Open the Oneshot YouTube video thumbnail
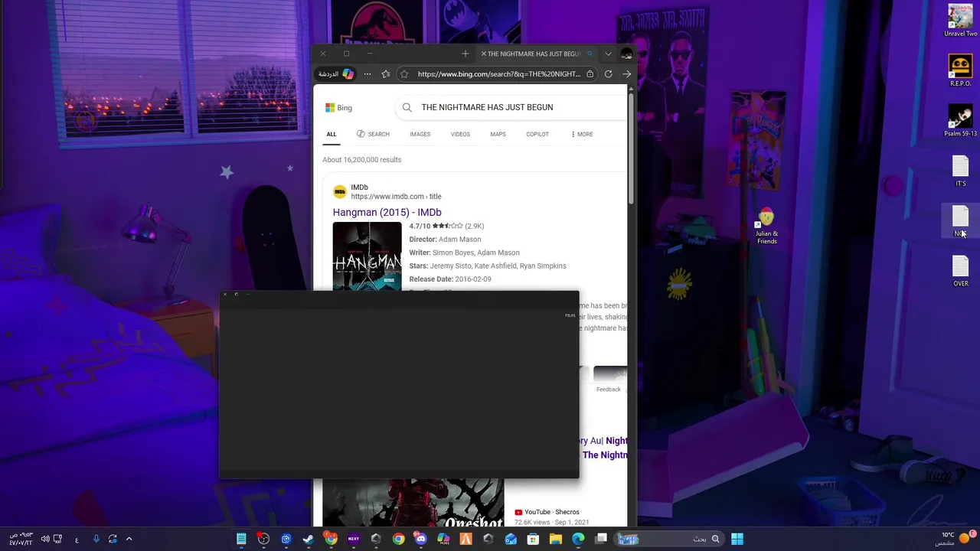980x551 pixels. 413,503
